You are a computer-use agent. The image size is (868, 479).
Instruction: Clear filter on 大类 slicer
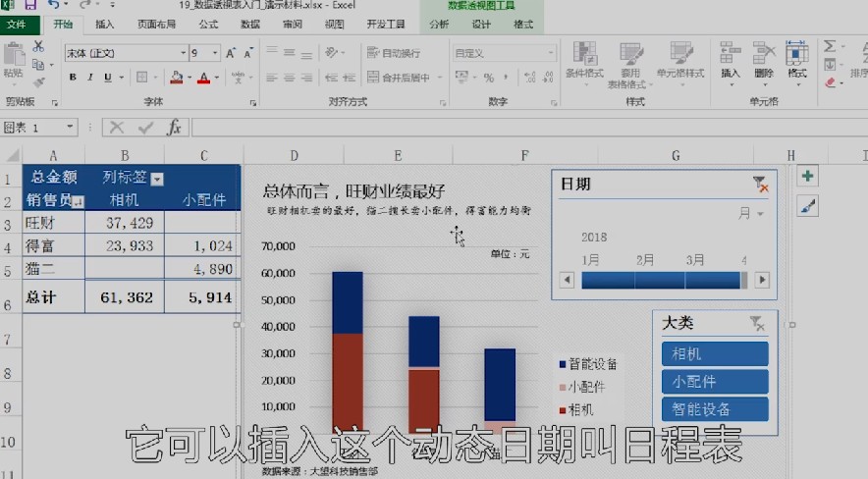pyautogui.click(x=757, y=323)
